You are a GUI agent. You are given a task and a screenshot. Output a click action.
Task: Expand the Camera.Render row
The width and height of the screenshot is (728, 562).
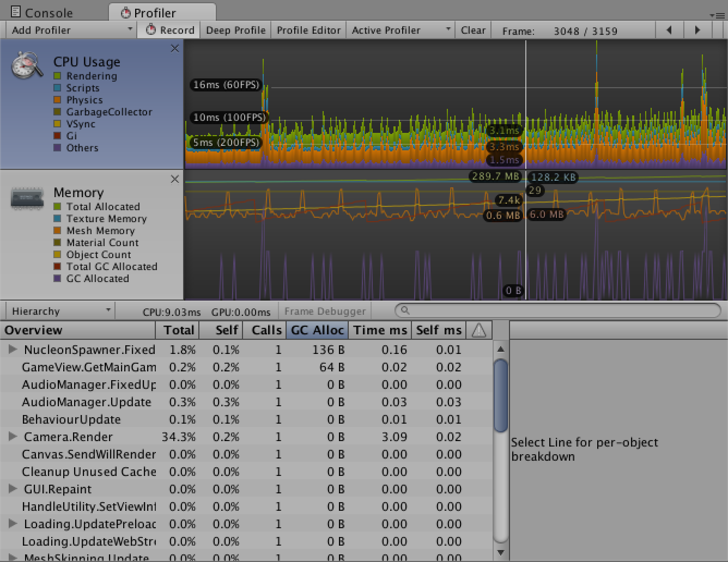click(x=13, y=437)
